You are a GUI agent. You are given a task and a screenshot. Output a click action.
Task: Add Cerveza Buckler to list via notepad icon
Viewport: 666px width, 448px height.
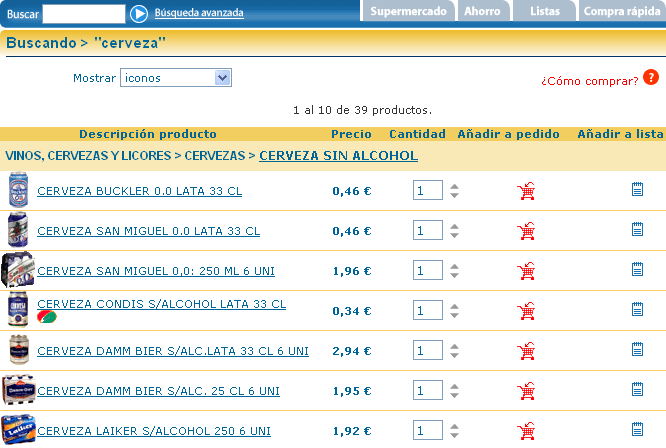point(637,190)
